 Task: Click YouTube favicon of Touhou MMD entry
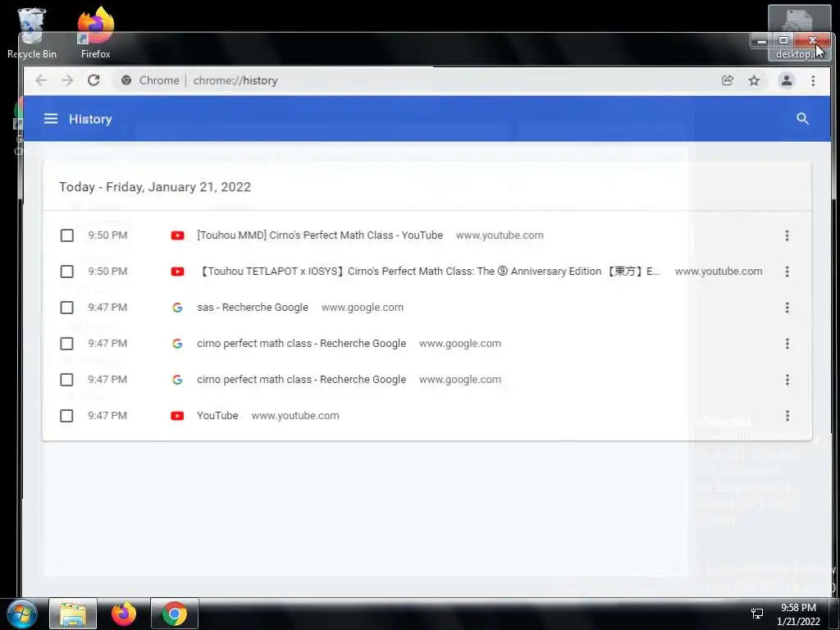[177, 235]
